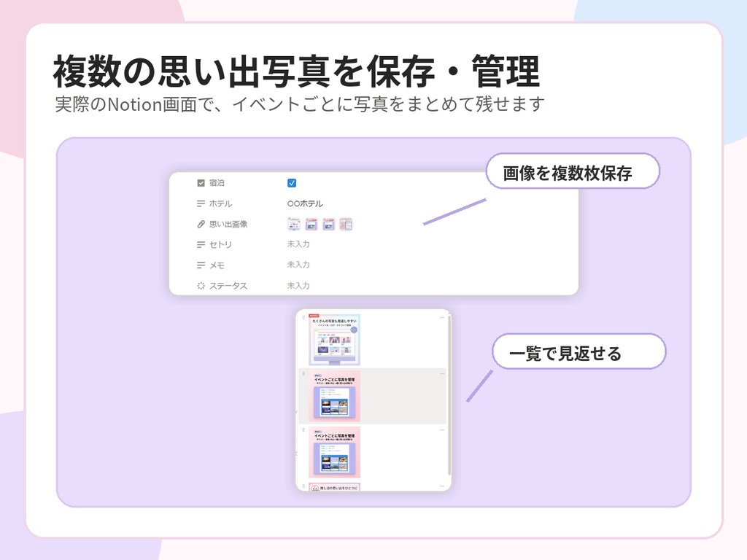This screenshot has height=560, width=747.
Task: Open the イベントごとに写真を管理 image in the third row
Action: [334, 452]
